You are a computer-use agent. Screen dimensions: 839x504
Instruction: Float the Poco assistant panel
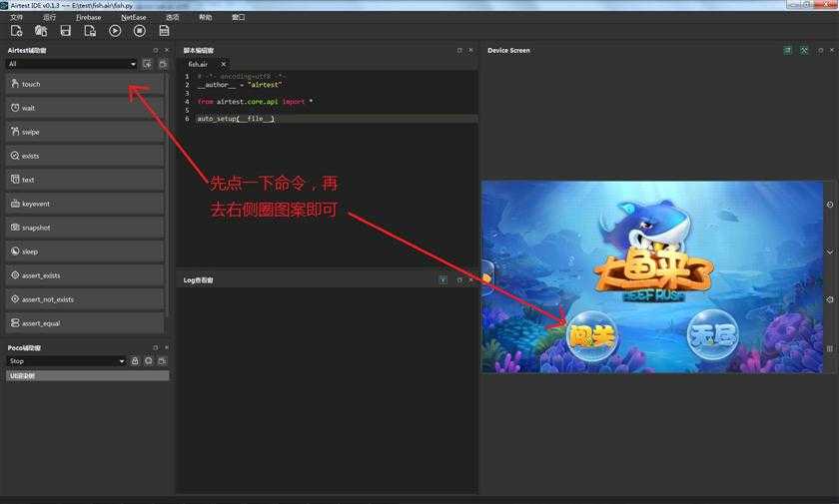pyautogui.click(x=156, y=347)
